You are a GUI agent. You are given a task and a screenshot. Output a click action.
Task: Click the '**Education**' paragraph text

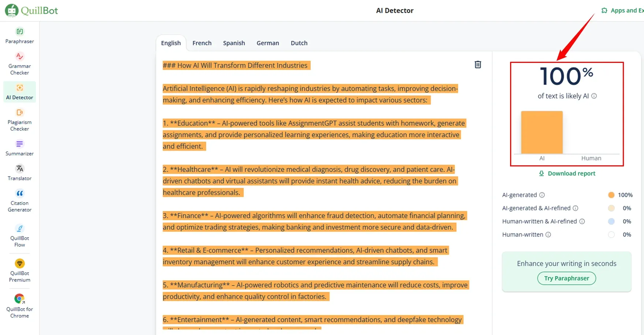(x=315, y=135)
